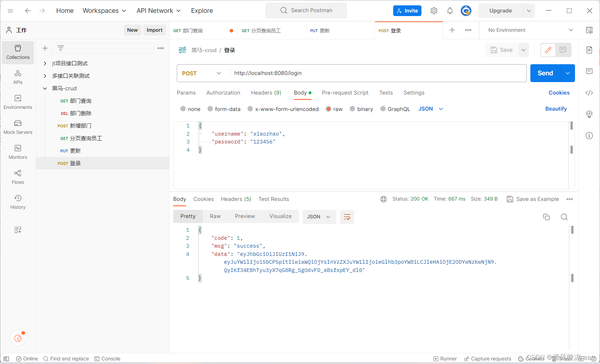This screenshot has height=364, width=600.
Task: Switch to the Headers (9) request tab
Action: (266, 93)
